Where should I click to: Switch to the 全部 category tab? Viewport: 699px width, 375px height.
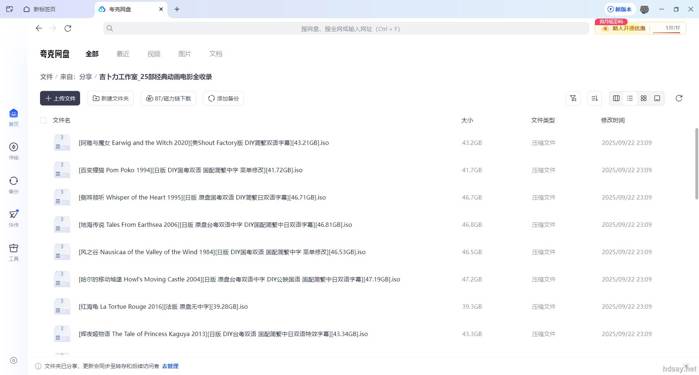(92, 54)
